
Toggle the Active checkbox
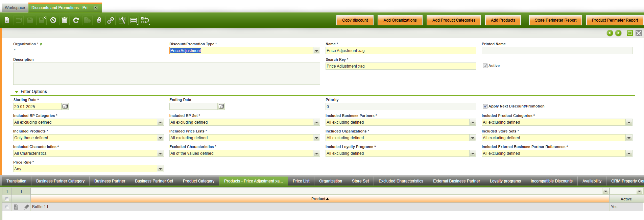[485, 66]
